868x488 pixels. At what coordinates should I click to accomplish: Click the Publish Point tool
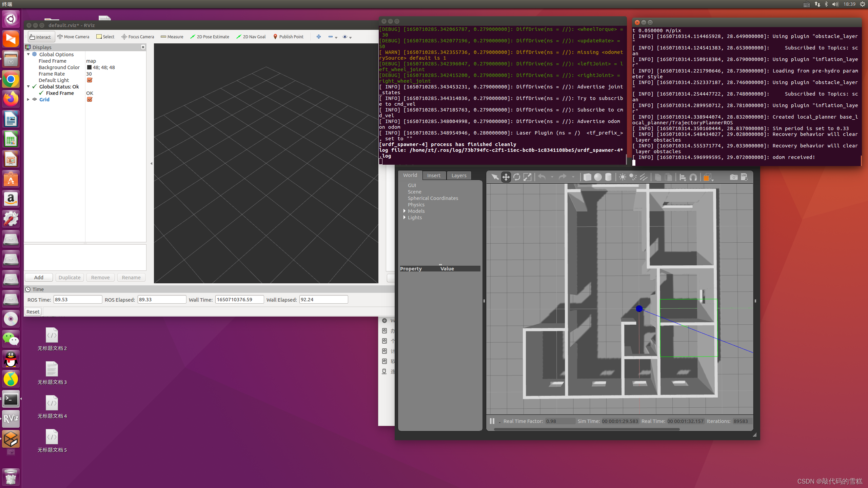pos(289,36)
